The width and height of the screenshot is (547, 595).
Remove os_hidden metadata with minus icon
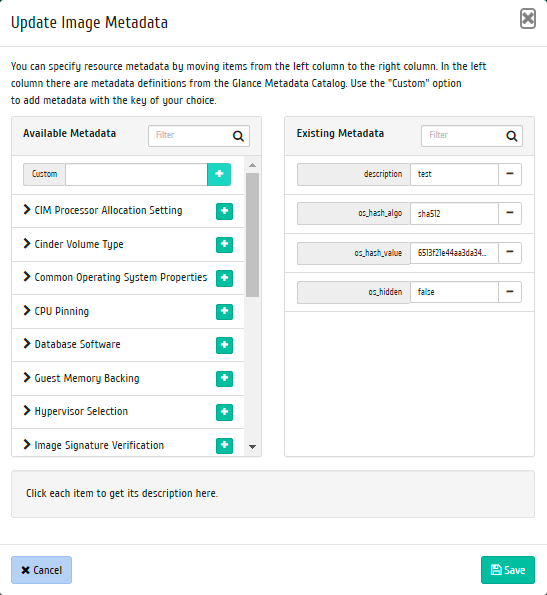[510, 292]
